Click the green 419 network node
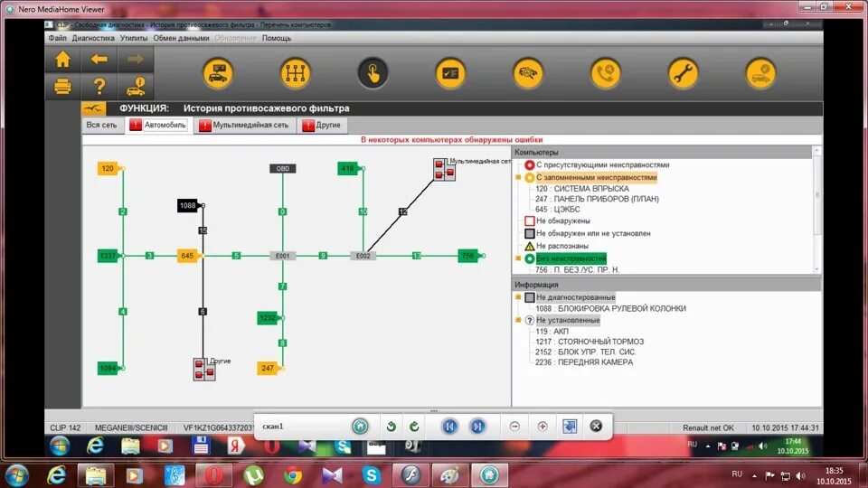The image size is (868, 488). (x=348, y=168)
